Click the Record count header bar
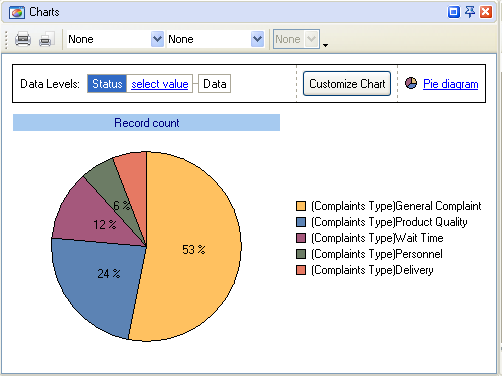The height and width of the screenshot is (376, 502). click(x=146, y=123)
